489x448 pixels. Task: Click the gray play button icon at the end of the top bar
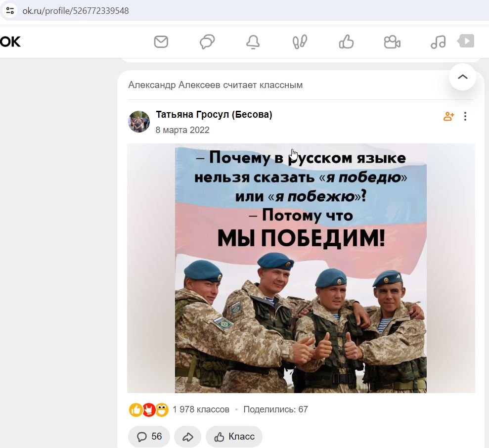point(466,41)
